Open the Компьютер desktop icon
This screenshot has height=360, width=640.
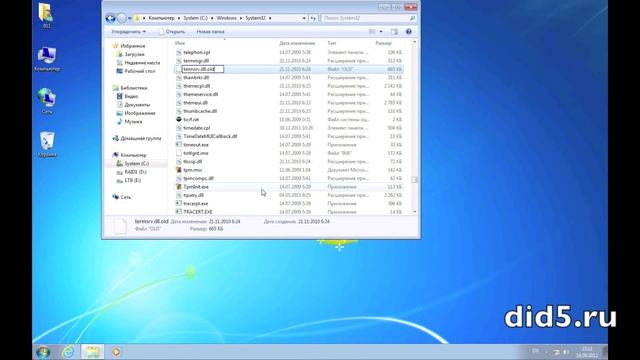[47, 59]
